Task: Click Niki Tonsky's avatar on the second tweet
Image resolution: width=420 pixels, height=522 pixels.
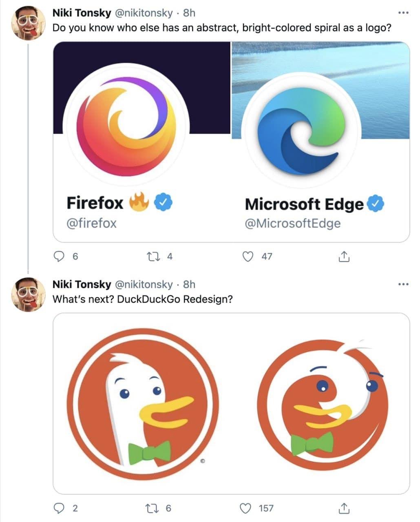Action: 27,292
